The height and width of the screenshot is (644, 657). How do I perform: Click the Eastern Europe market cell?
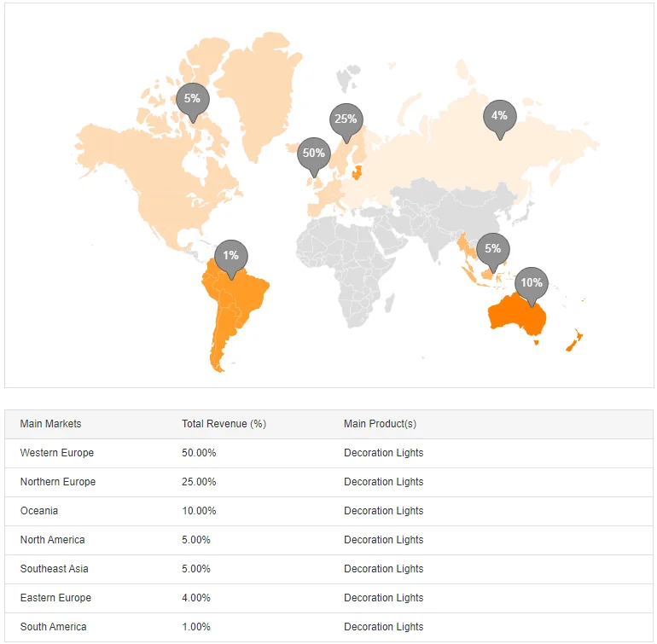click(x=55, y=598)
